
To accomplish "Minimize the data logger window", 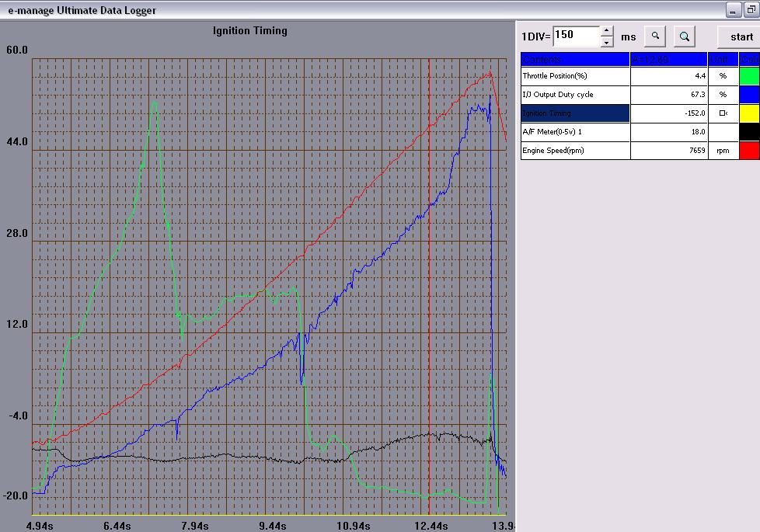I will (x=734, y=10).
